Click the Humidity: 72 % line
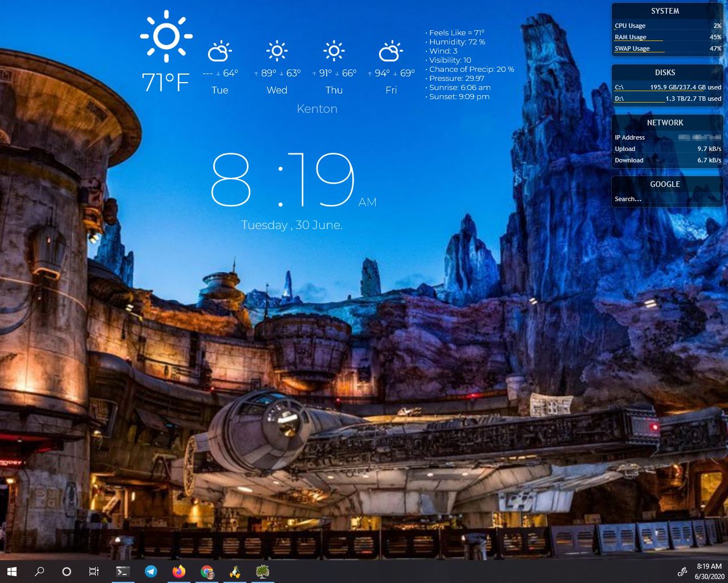Image resolution: width=728 pixels, height=583 pixels. (455, 42)
